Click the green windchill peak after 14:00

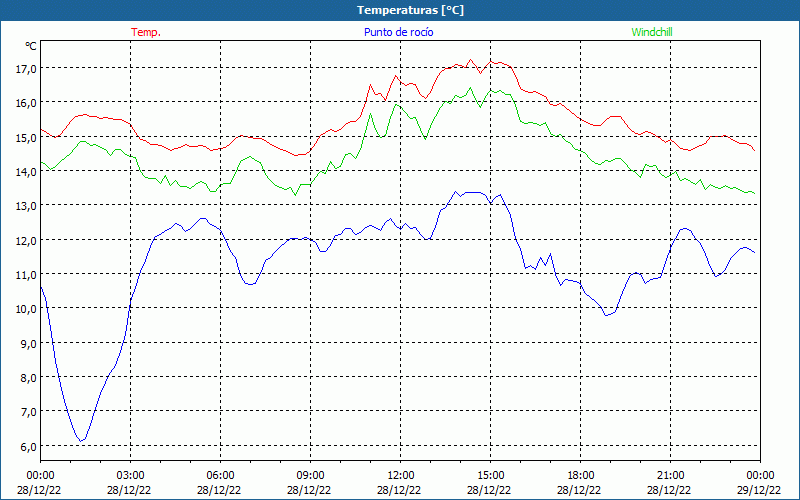[470, 88]
